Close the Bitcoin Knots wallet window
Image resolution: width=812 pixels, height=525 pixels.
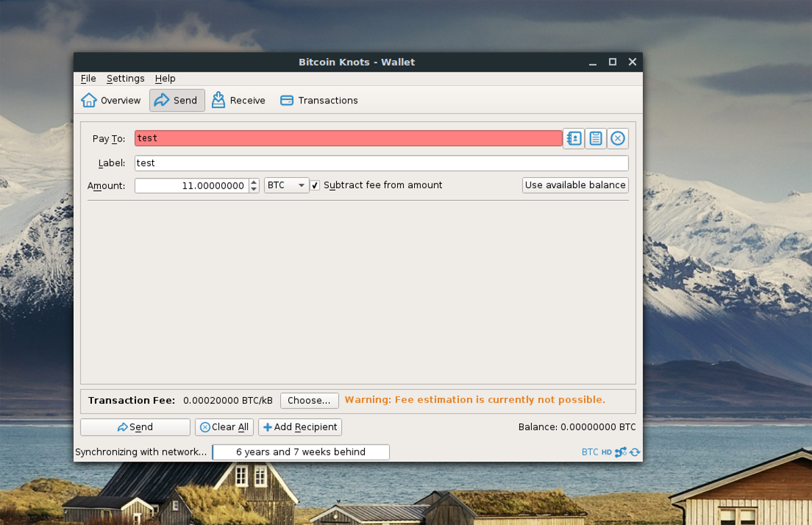[633, 62]
